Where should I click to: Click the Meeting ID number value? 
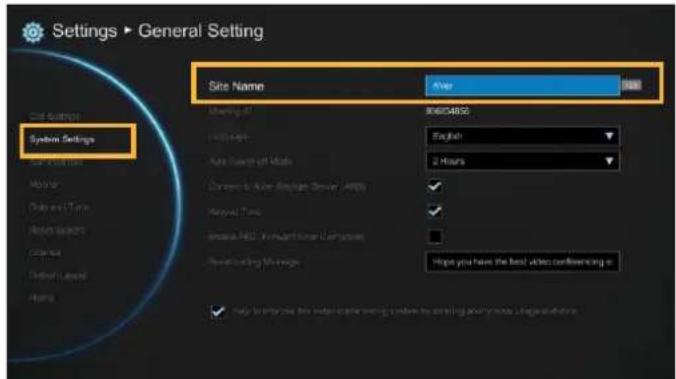448,111
